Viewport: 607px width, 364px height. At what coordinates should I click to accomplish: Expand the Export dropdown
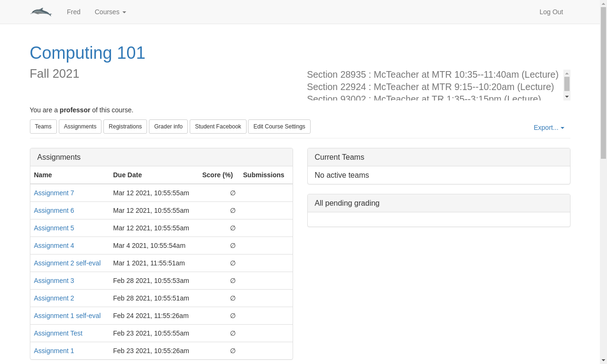(549, 127)
